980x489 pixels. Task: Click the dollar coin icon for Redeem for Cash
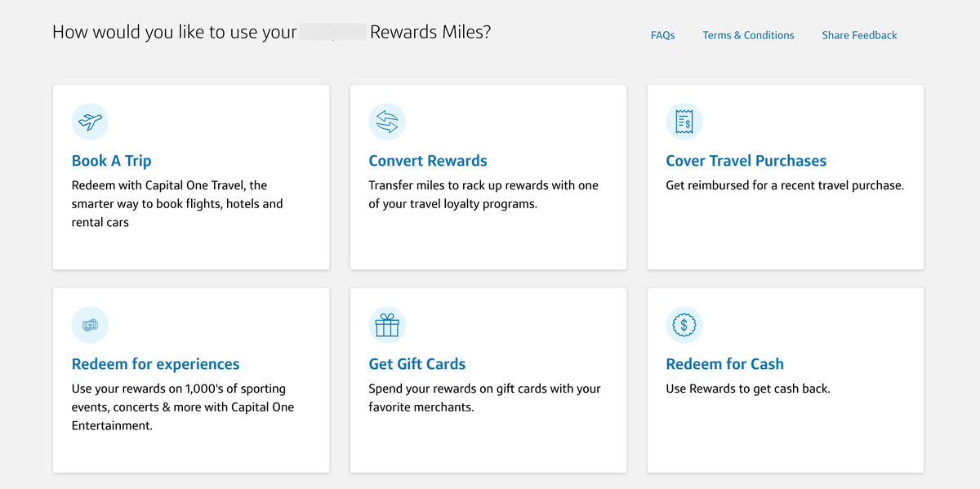(x=684, y=324)
